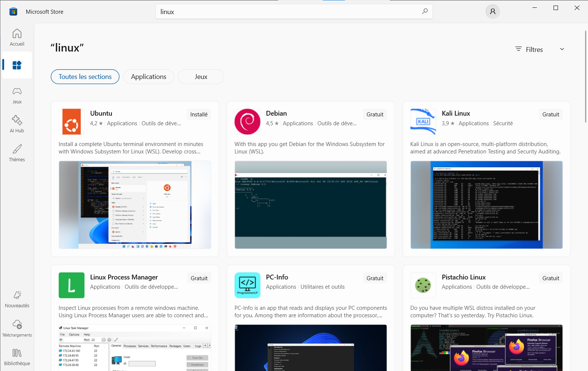
Task: Click the Pistachio Linux description text
Action: click(x=473, y=312)
